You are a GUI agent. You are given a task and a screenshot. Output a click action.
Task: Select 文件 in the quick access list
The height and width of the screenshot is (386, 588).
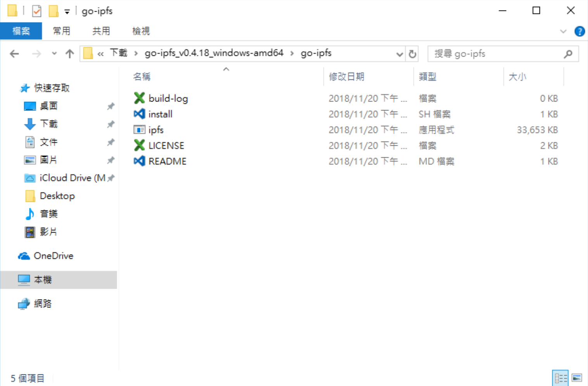coord(49,142)
